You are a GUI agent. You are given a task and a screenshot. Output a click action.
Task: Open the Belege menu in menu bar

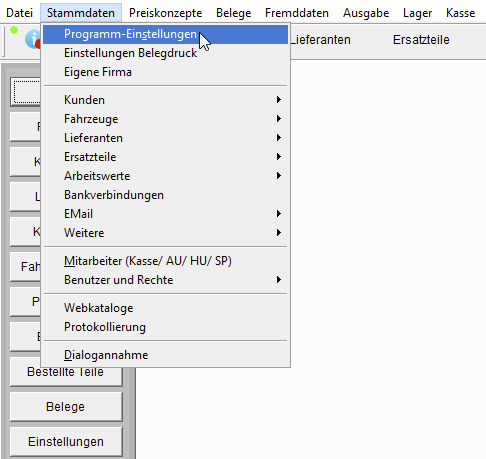(x=233, y=13)
